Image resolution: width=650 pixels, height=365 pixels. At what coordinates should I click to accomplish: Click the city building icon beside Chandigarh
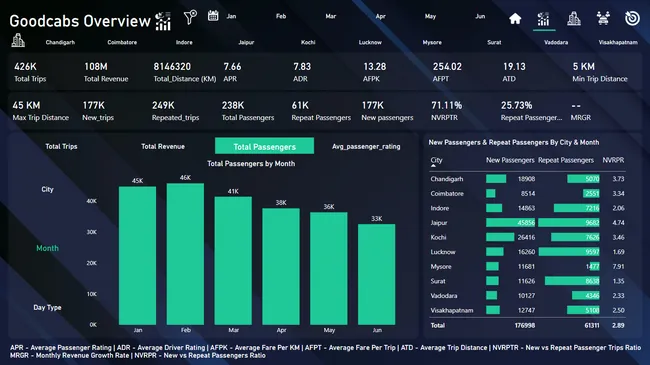point(18,41)
